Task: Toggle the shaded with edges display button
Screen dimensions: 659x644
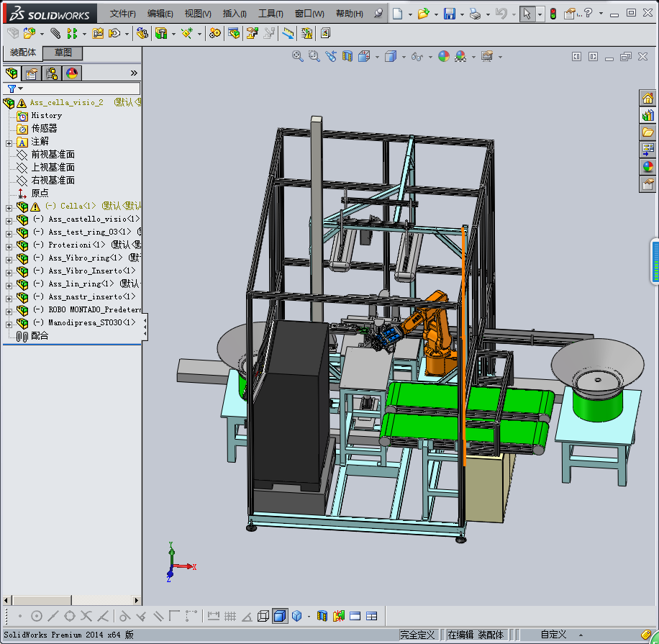Action: pos(280,616)
